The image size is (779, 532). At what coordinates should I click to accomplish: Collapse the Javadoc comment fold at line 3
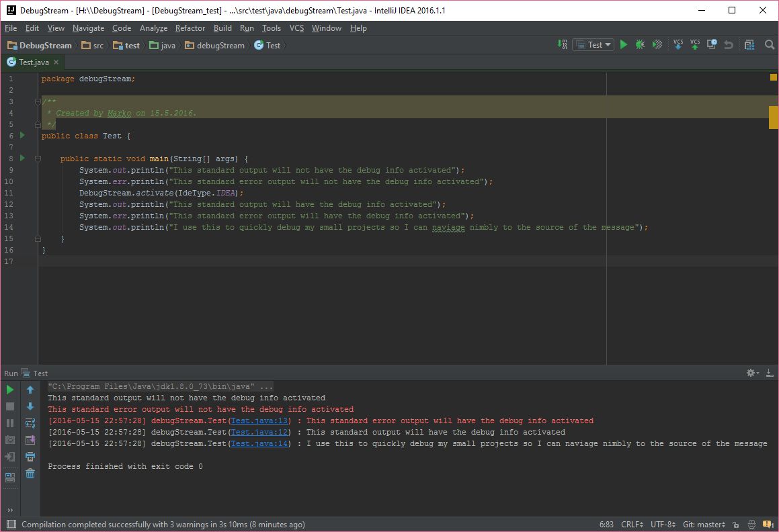click(38, 102)
